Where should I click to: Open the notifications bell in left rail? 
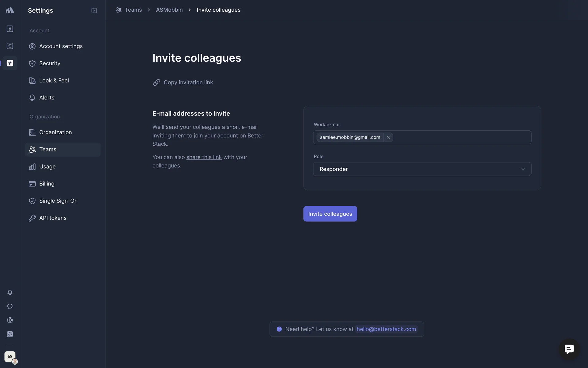pos(10,292)
